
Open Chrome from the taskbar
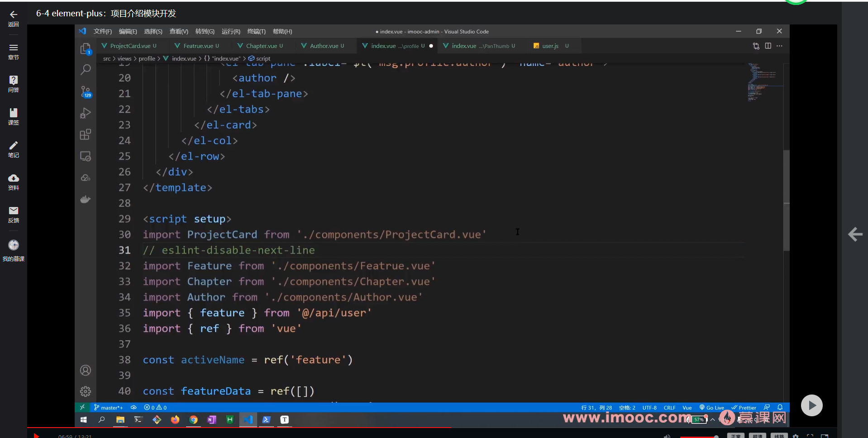click(x=194, y=420)
